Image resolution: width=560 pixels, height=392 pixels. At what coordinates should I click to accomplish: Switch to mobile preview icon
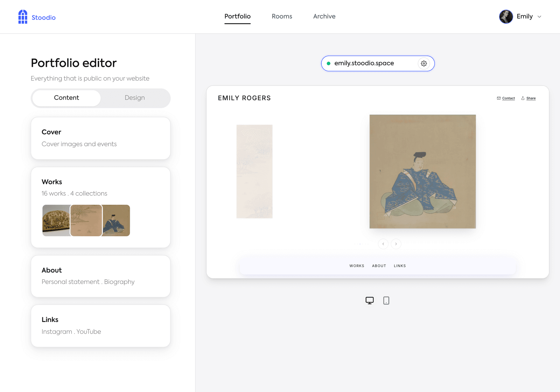386,300
